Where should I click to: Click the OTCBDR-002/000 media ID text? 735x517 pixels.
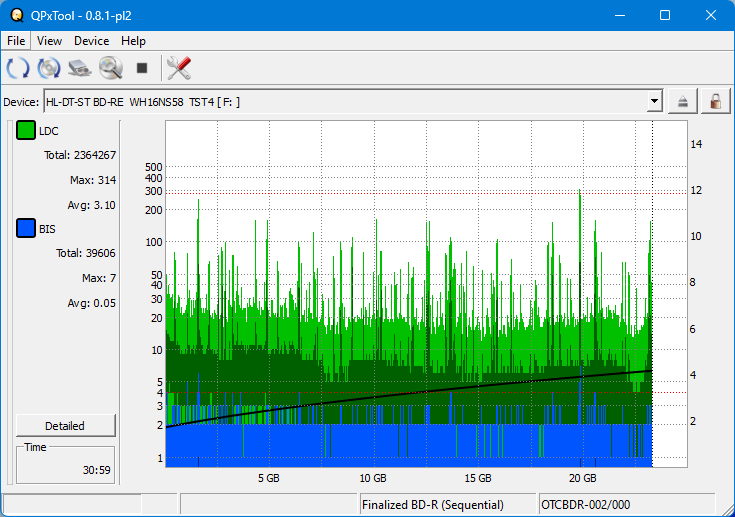pyautogui.click(x=585, y=505)
